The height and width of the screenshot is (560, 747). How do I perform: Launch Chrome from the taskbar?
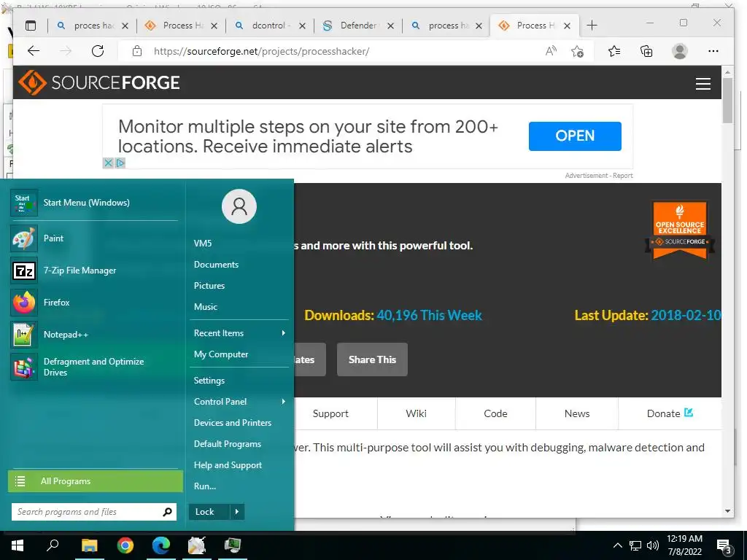[125, 545]
